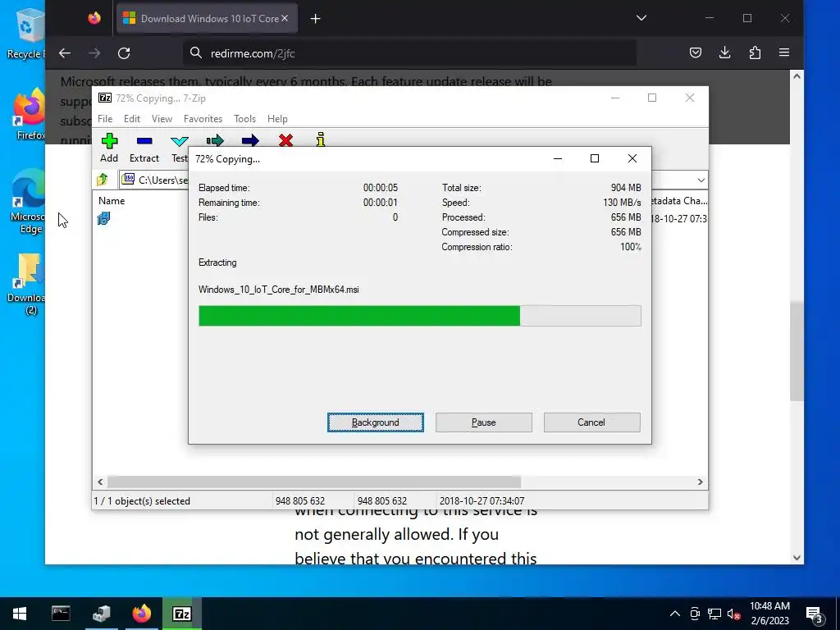Viewport: 840px width, 630px height.
Task: Reload the page in Firefox
Action: pyautogui.click(x=124, y=53)
